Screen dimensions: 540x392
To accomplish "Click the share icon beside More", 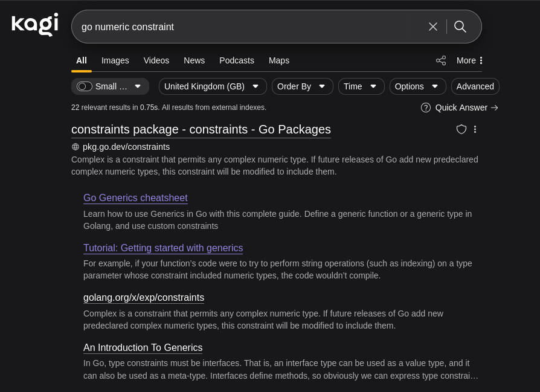I will (x=441, y=60).
